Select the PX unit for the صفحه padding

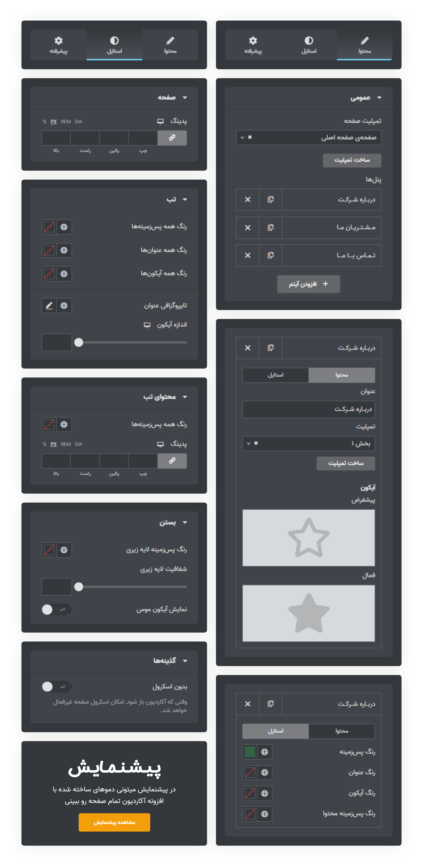point(54,122)
